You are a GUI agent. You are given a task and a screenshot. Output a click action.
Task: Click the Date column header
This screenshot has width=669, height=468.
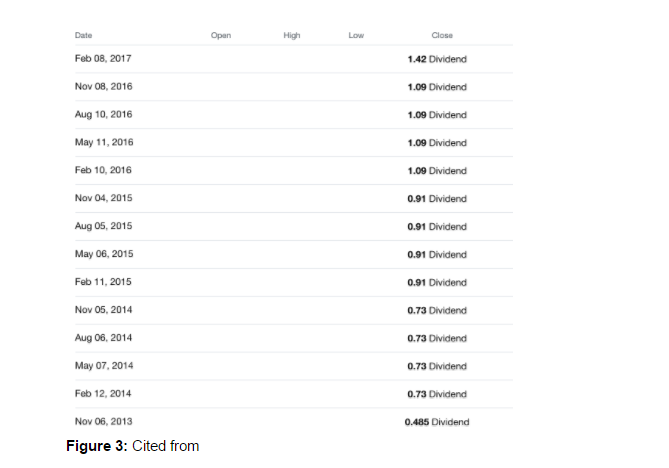[83, 36]
